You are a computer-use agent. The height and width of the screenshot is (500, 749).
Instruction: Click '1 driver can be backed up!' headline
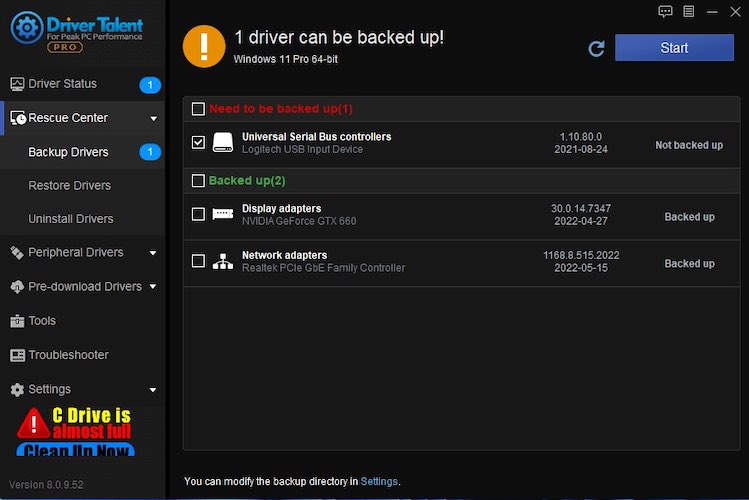click(x=339, y=37)
